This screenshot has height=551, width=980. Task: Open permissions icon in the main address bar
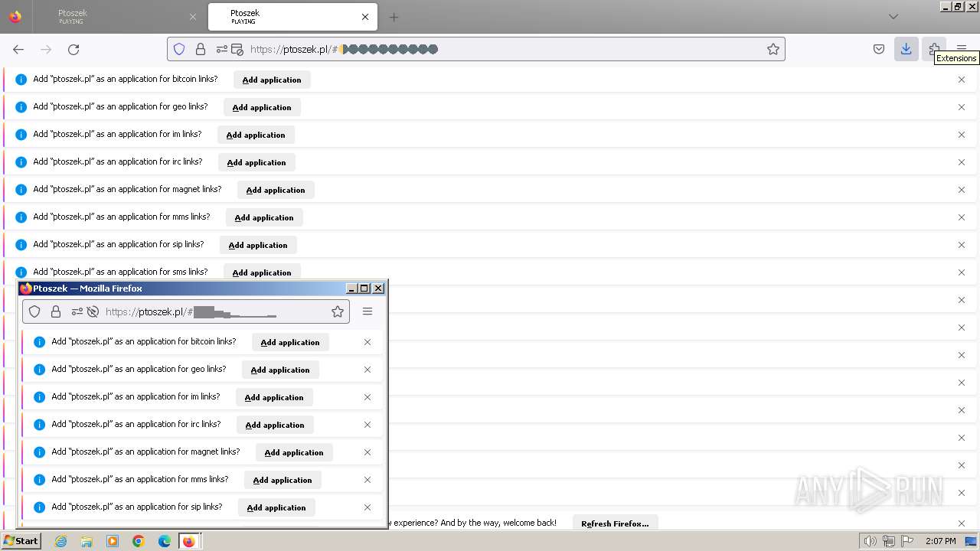pos(222,49)
